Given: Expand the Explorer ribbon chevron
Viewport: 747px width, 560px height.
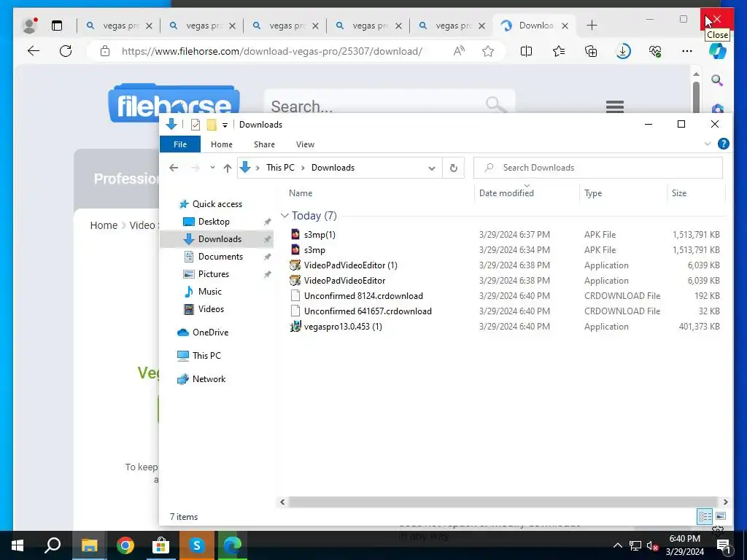Looking at the screenshot, I should (x=708, y=144).
